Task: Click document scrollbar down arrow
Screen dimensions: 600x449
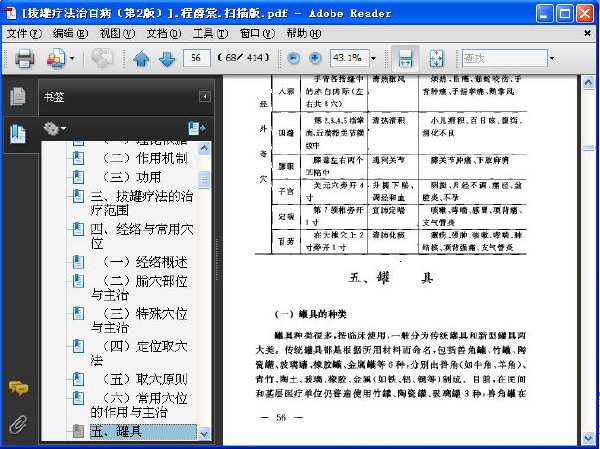Action: click(x=588, y=438)
